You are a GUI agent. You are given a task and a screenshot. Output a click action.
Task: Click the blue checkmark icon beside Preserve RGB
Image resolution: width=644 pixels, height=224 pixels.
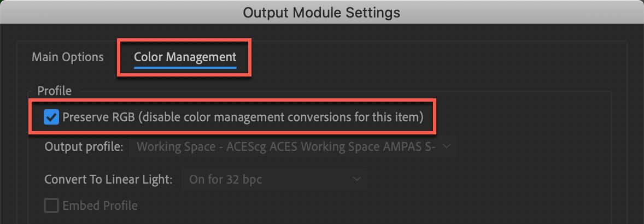point(51,117)
